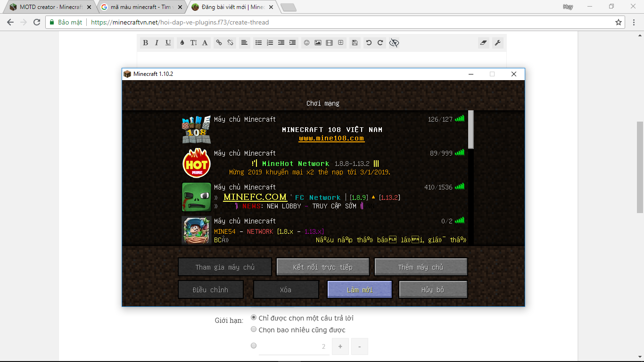Click the eraser remove formatting icon

[x=483, y=43]
